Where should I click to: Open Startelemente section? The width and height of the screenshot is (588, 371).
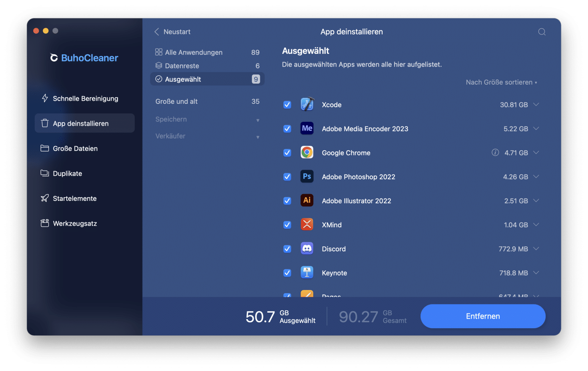pos(85,198)
